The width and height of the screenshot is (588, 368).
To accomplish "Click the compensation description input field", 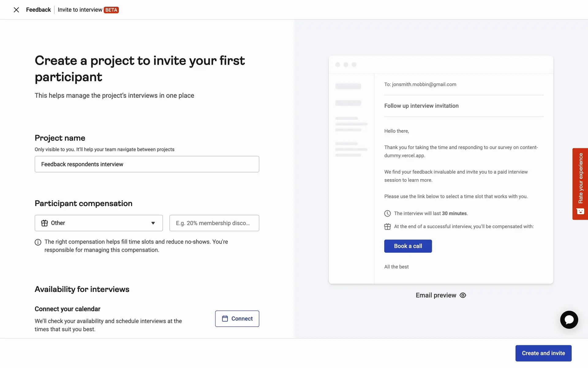I will pyautogui.click(x=214, y=223).
